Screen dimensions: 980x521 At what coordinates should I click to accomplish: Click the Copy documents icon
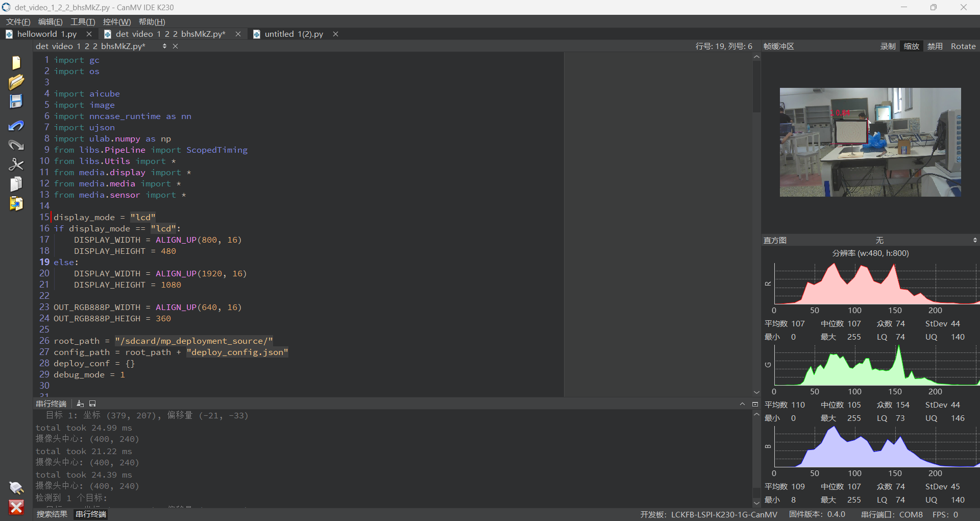(16, 184)
